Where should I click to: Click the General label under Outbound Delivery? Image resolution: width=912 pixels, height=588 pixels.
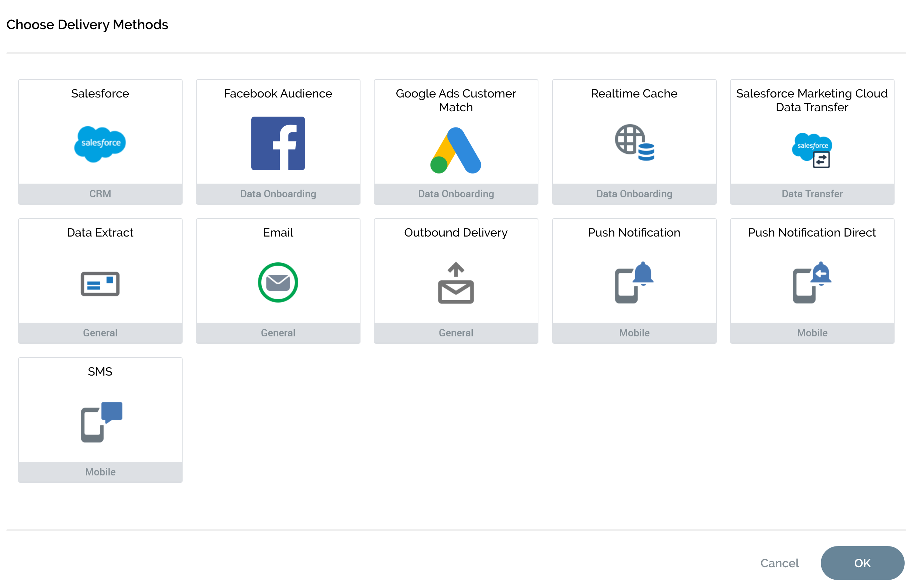tap(455, 333)
